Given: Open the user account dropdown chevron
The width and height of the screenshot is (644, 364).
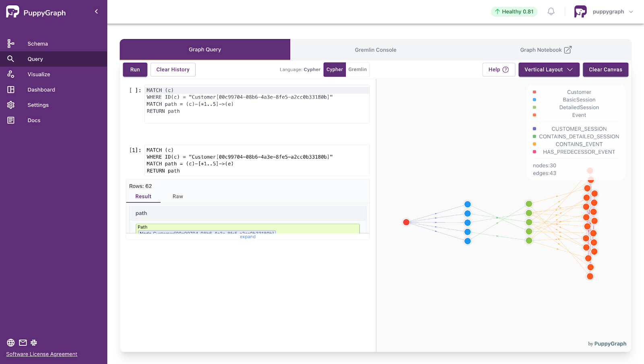Looking at the screenshot, I should (x=631, y=12).
